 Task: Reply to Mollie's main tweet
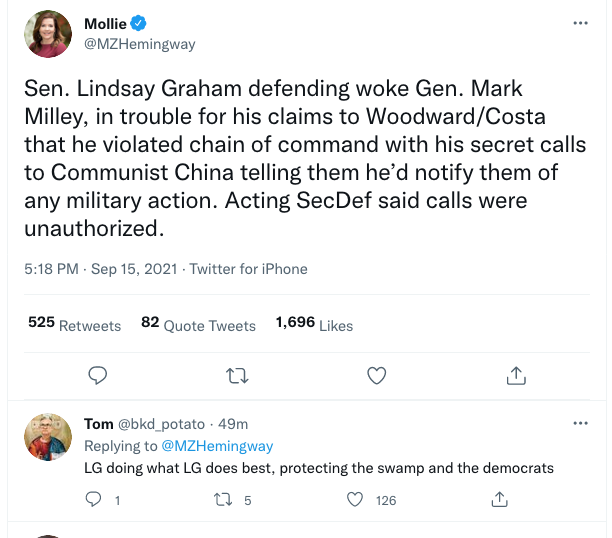(98, 376)
